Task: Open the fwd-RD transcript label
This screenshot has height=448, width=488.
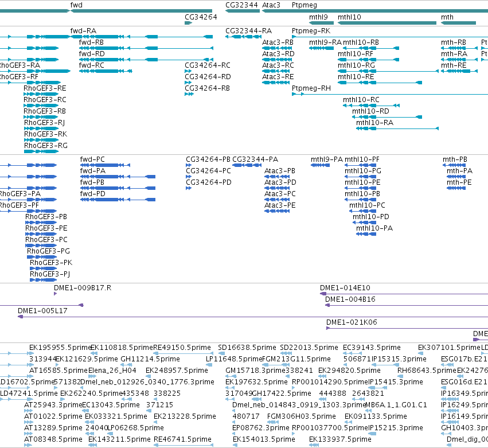Action: point(92,54)
